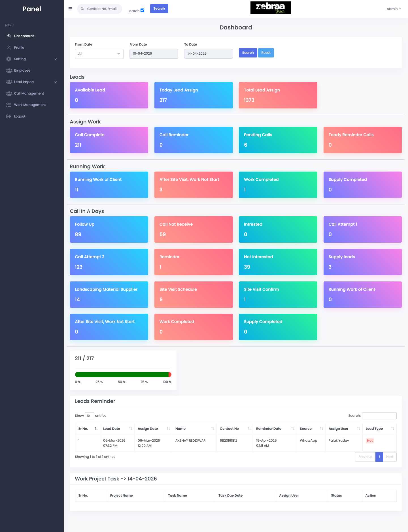The height and width of the screenshot is (532, 408).
Task: Open the All filter dropdown
Action: point(99,54)
